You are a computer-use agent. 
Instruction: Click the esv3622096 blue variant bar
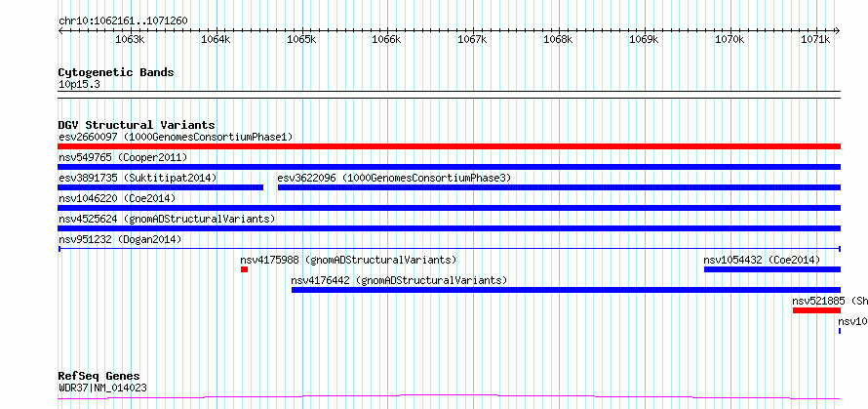559,187
